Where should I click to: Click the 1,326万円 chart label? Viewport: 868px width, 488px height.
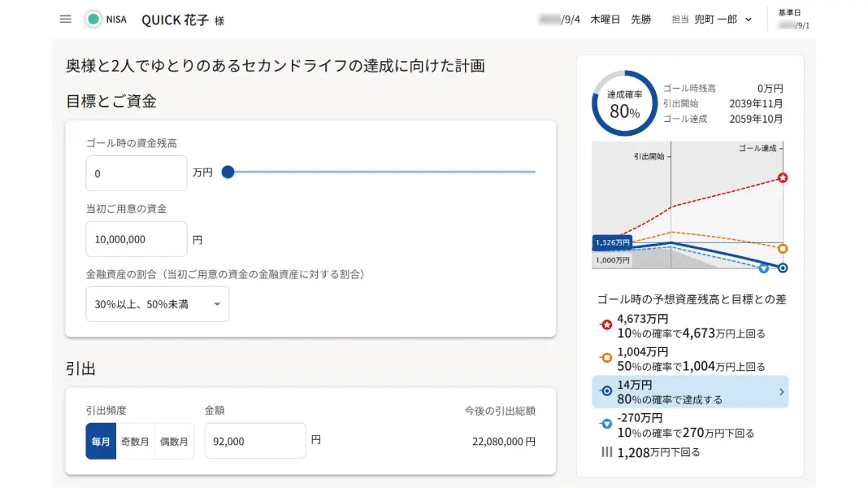[x=612, y=242]
